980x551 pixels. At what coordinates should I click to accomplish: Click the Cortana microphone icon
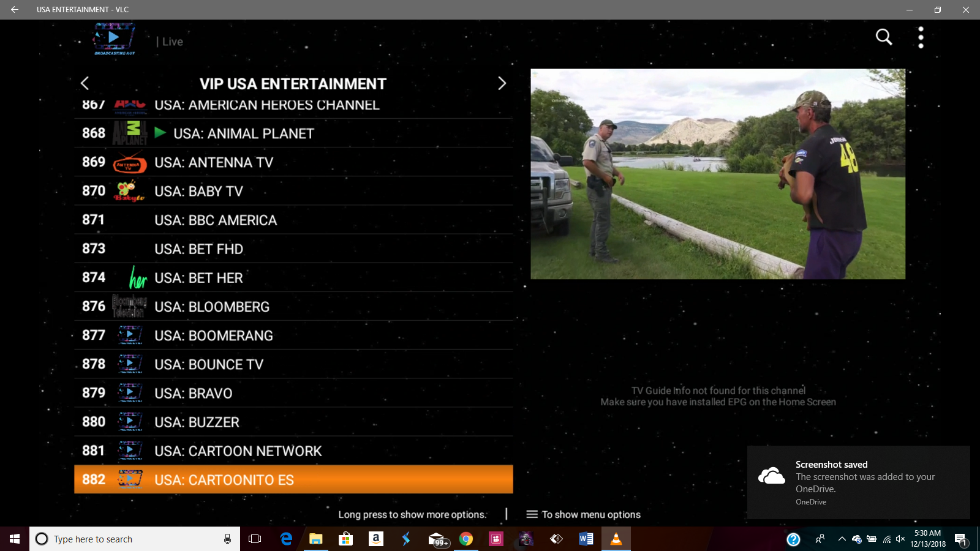(227, 539)
